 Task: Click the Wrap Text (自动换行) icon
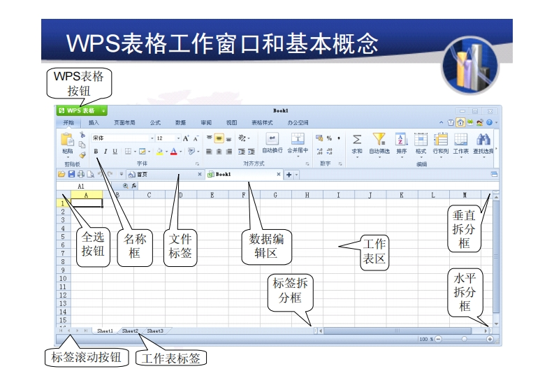[x=272, y=138]
